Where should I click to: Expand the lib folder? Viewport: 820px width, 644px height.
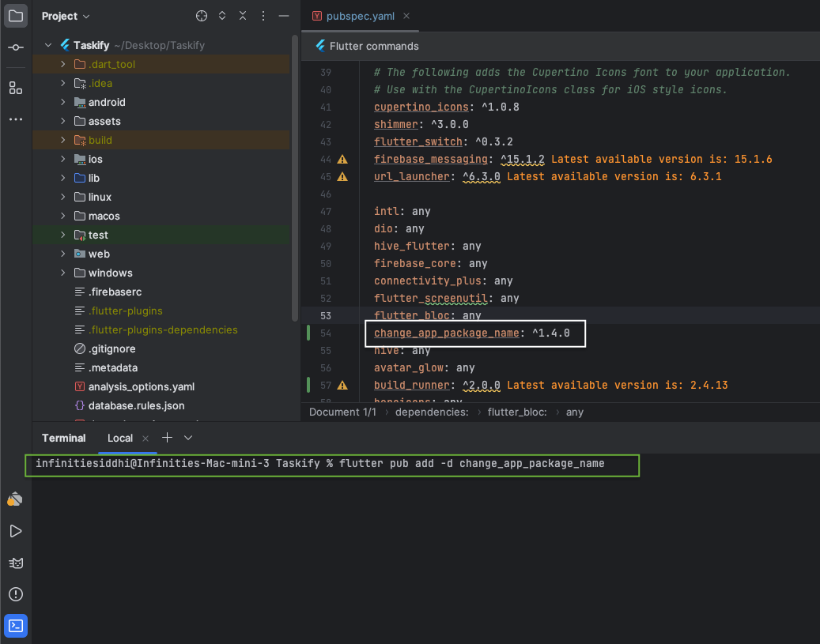[x=63, y=178]
